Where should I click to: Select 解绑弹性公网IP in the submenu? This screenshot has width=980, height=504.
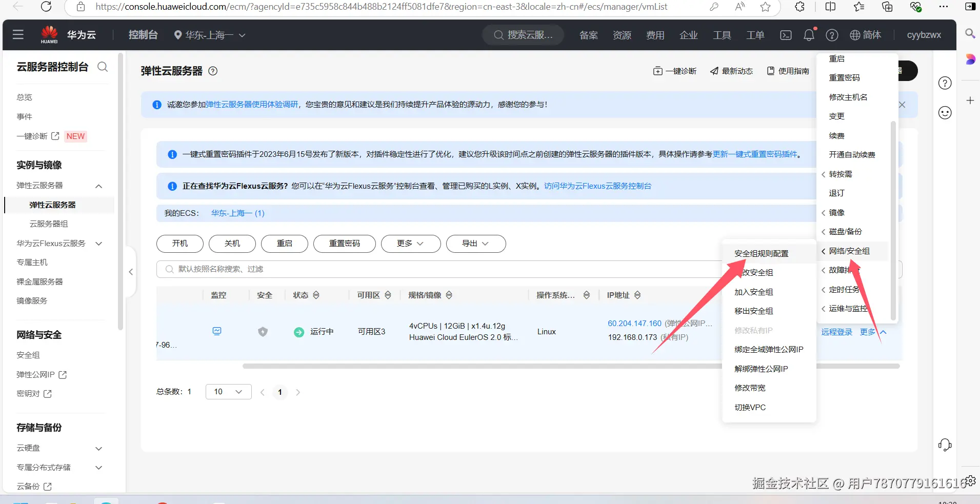(x=761, y=369)
